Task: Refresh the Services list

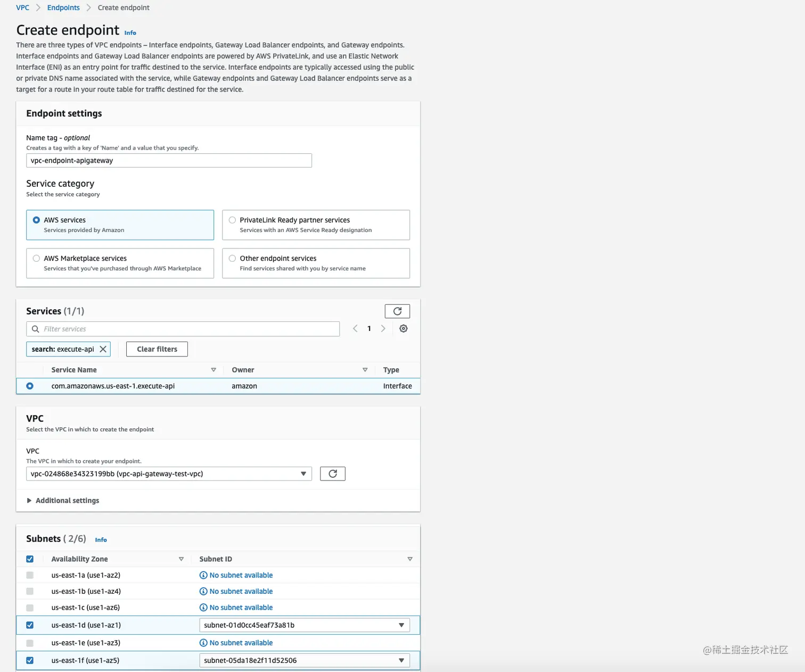Action: [397, 311]
